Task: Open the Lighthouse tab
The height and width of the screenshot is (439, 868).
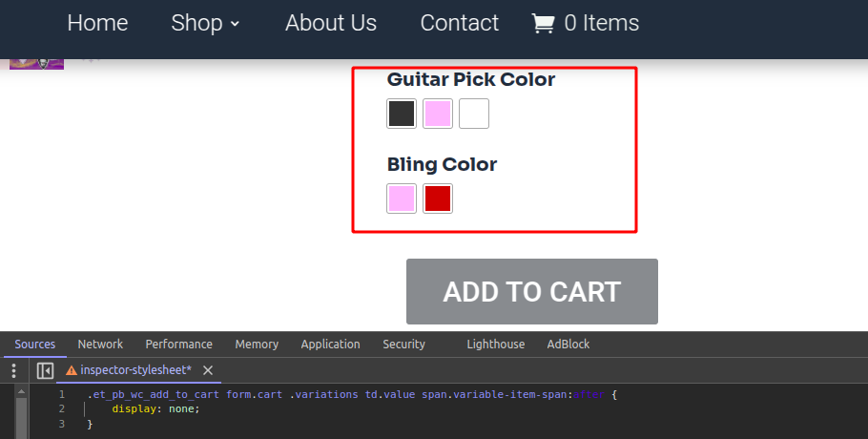Action: 495,344
